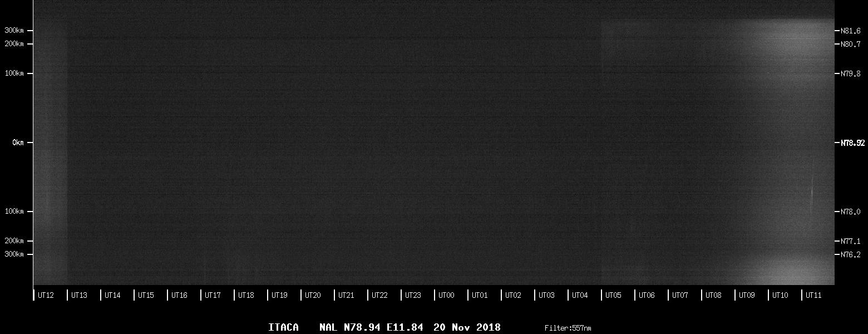Screen dimensions: 868x334
Task: Select the N77.1 latitude label
Action: tap(851, 241)
